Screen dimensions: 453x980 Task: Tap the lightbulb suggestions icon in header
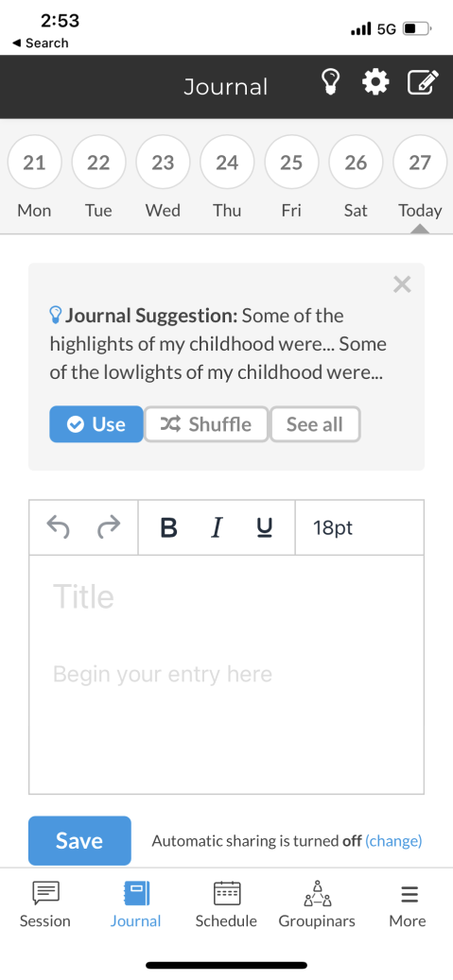330,82
